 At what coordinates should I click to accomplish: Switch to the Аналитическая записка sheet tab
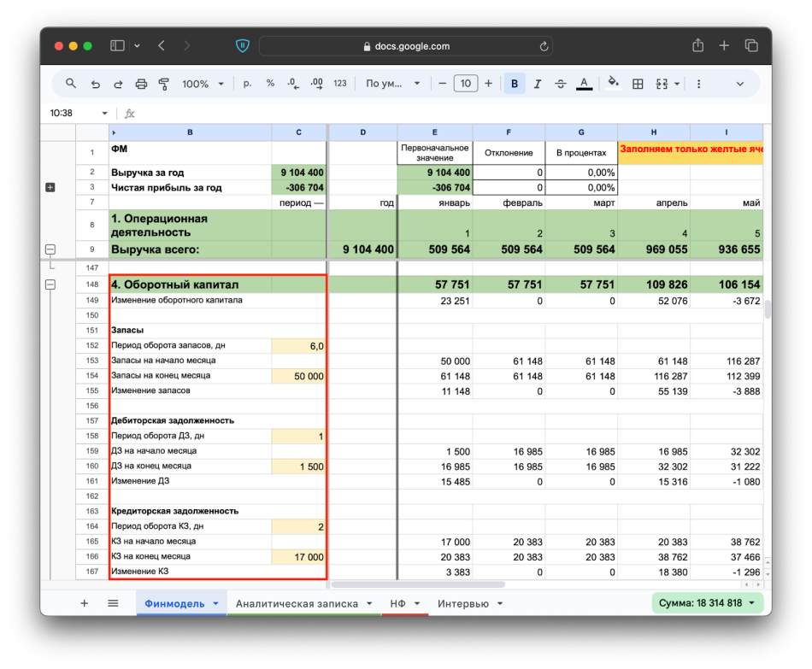pyautogui.click(x=303, y=603)
